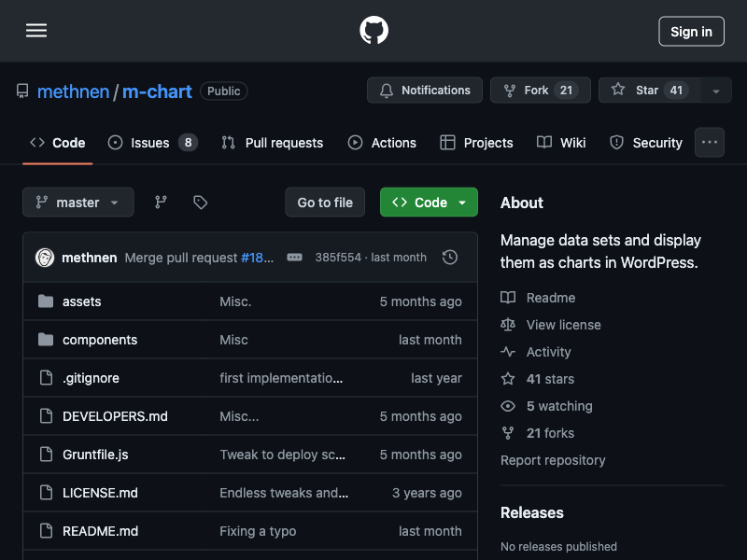Click the Notifications bell button

coord(425,90)
